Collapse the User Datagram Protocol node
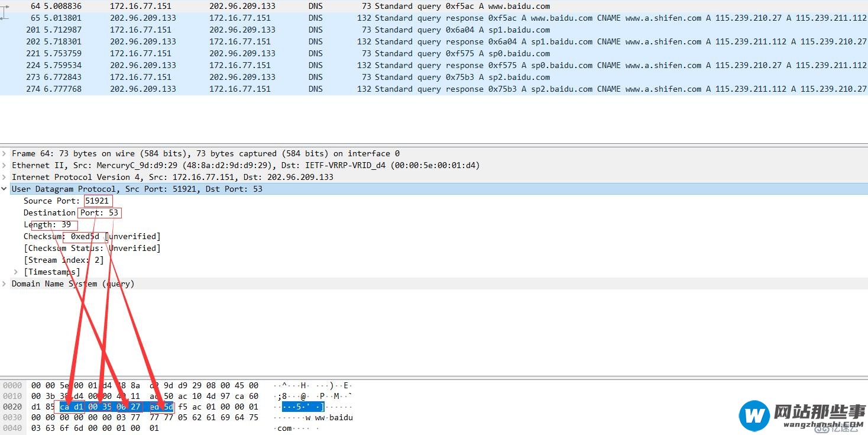Viewport: 868px width, 435px height. [x=5, y=189]
